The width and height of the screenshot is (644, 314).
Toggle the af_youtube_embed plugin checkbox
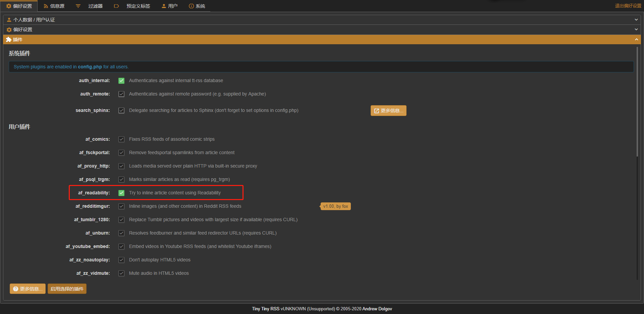click(x=121, y=247)
